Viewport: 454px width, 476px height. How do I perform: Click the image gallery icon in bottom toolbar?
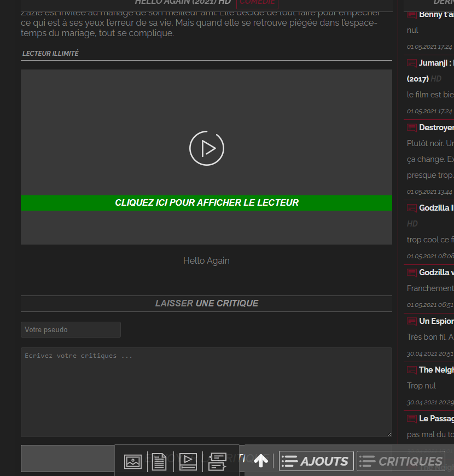pyautogui.click(x=132, y=462)
